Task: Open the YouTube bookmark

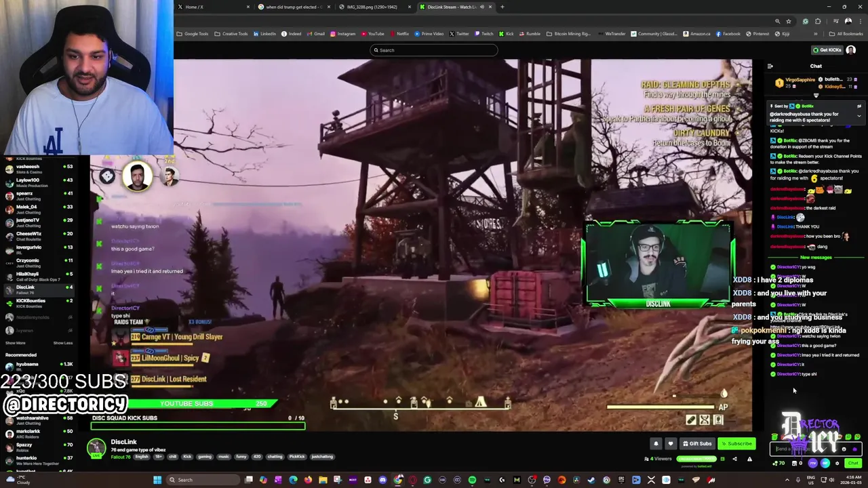Action: coord(373,34)
